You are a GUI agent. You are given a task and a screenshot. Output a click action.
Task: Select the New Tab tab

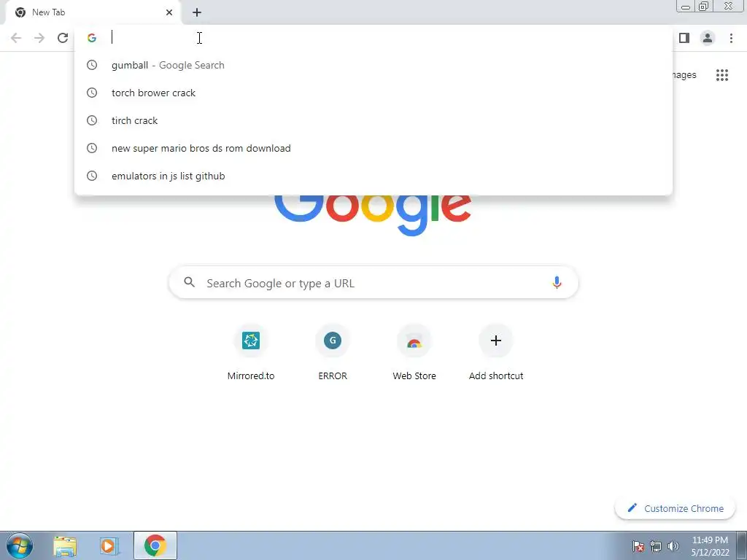(93, 12)
